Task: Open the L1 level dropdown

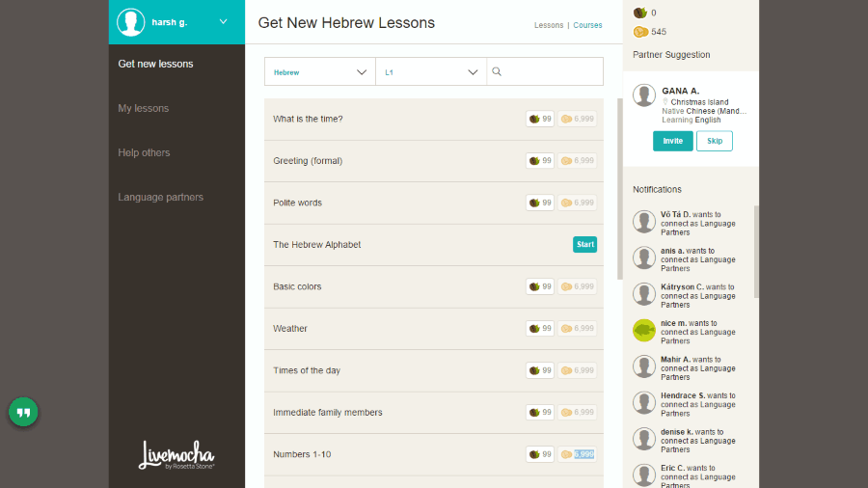Action: pyautogui.click(x=431, y=72)
